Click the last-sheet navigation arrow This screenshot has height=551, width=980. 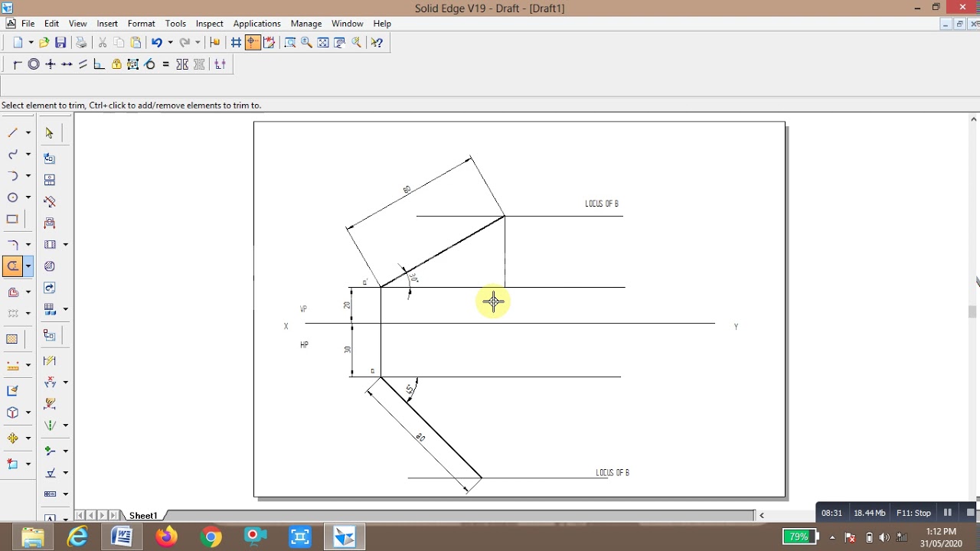coord(114,516)
